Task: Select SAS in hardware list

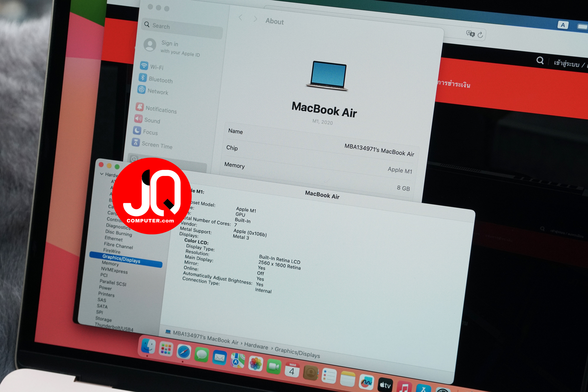Action: 102,300
